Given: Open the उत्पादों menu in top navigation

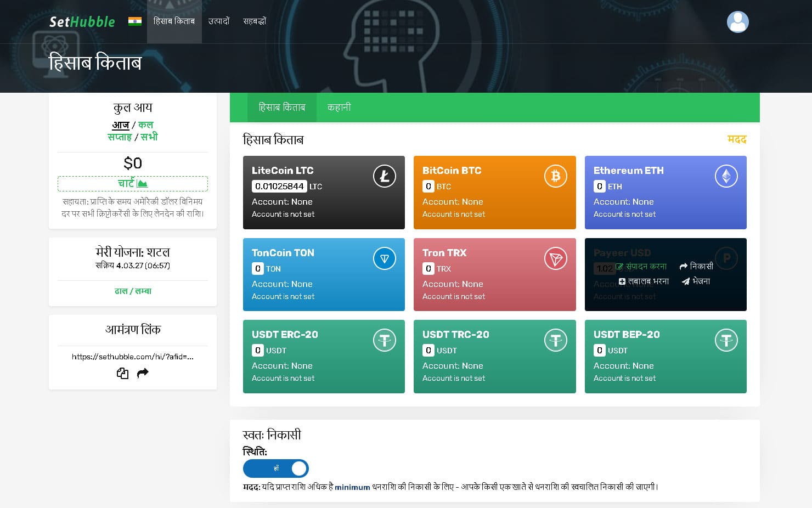Looking at the screenshot, I should [218, 21].
